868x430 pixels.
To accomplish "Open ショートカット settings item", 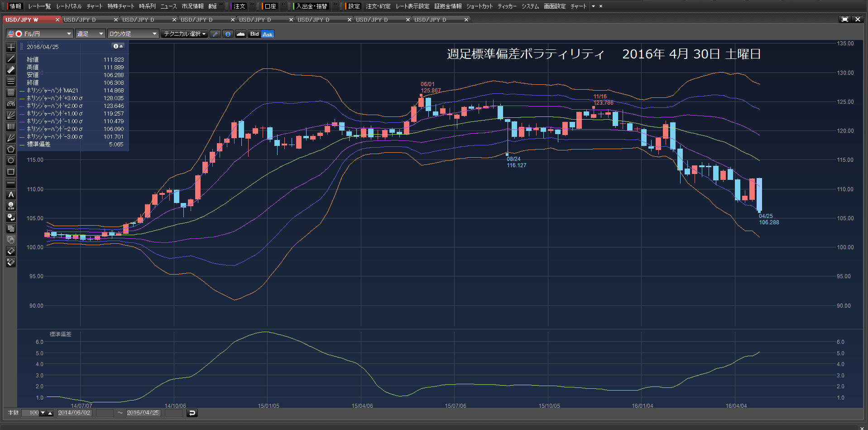I will pos(480,6).
